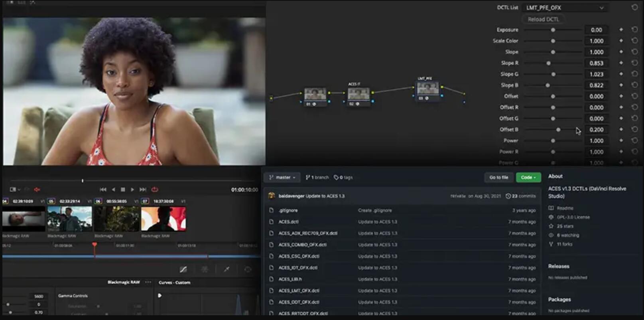The height and width of the screenshot is (320, 644).
Task: Open the green Code dropdown
Action: point(528,178)
